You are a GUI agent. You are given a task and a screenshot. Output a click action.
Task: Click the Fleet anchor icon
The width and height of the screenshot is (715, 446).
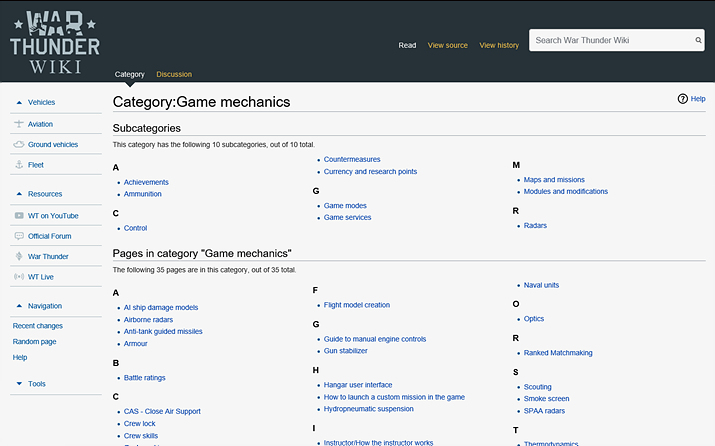(19, 165)
